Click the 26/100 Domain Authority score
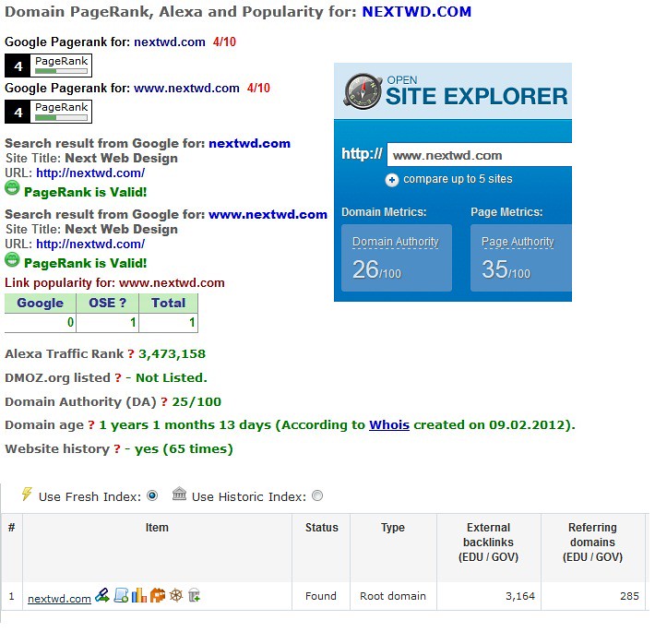The image size is (655, 644). point(376,269)
